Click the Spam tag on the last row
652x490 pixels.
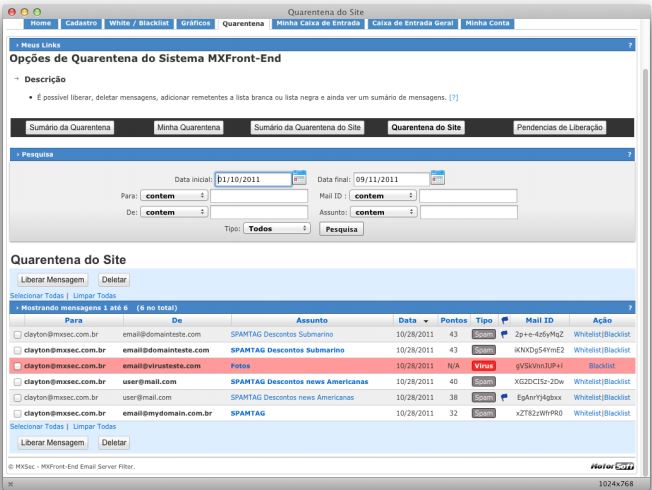[484, 412]
